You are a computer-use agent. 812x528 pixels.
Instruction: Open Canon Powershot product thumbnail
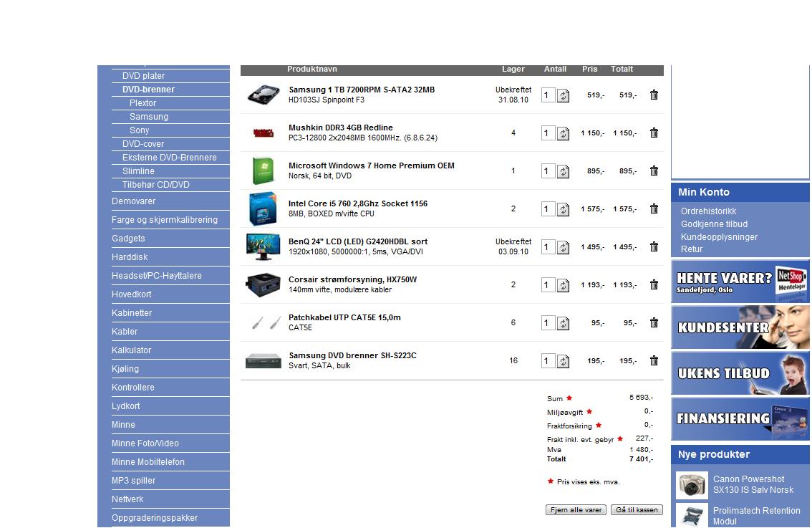[x=692, y=485]
